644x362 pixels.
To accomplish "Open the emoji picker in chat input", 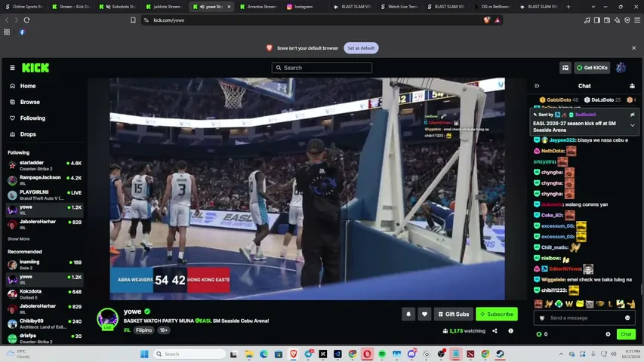I will pos(627,318).
